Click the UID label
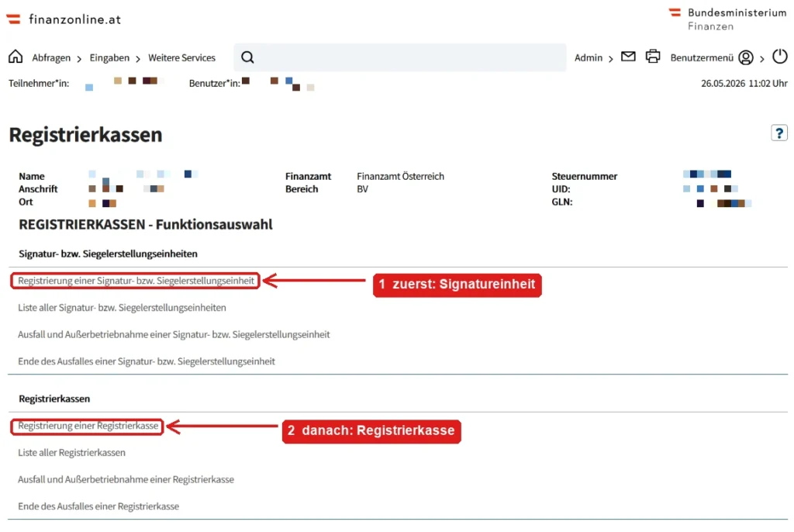The image size is (794, 532). (561, 189)
